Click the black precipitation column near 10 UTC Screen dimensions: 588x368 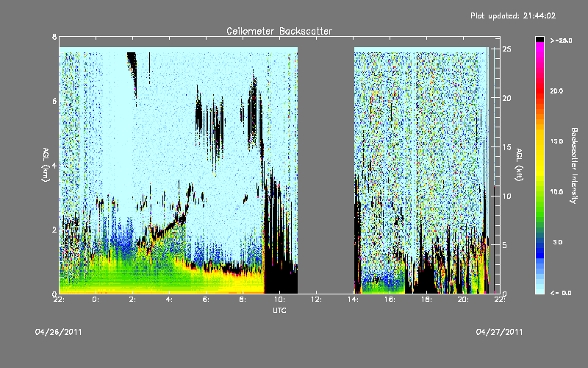click(279, 233)
